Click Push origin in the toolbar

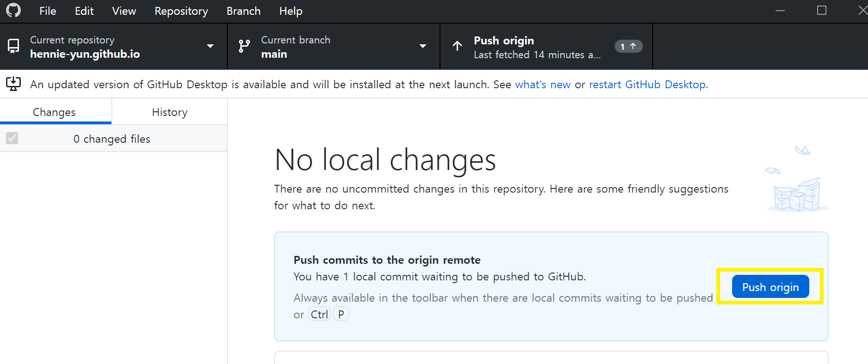point(546,46)
